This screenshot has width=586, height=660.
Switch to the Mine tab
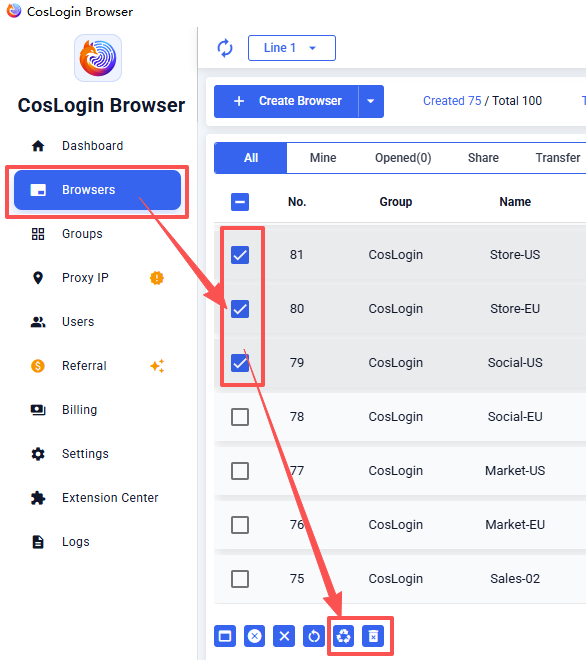(x=323, y=158)
